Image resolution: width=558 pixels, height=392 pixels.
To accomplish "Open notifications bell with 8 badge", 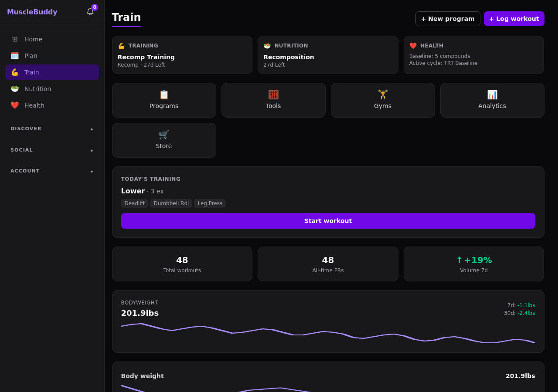I will pyautogui.click(x=90, y=12).
